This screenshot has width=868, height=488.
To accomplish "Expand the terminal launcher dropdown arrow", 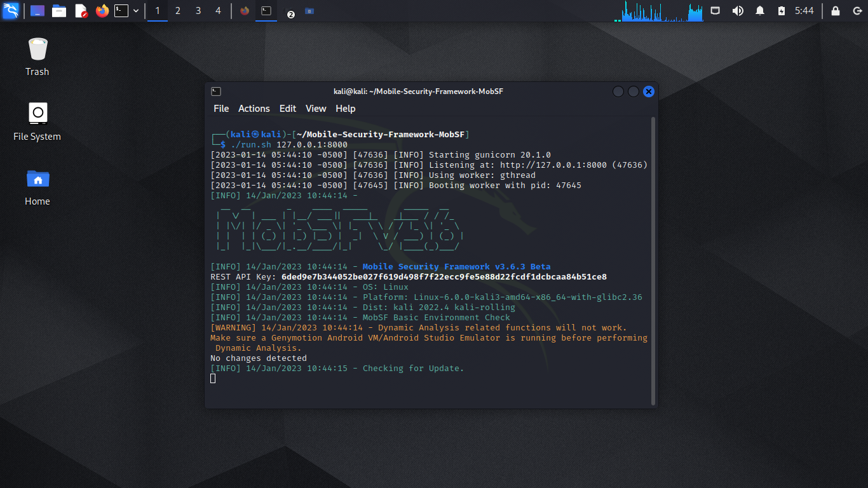I will point(136,11).
